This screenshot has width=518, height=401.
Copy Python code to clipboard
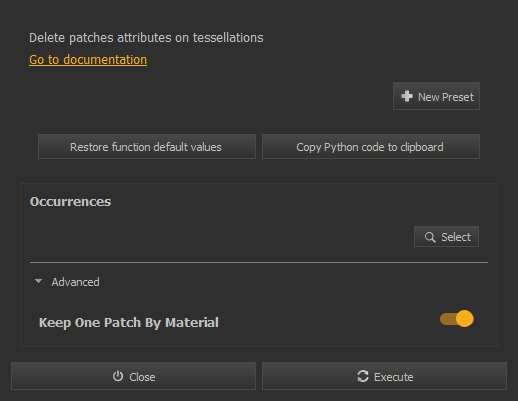click(x=371, y=147)
